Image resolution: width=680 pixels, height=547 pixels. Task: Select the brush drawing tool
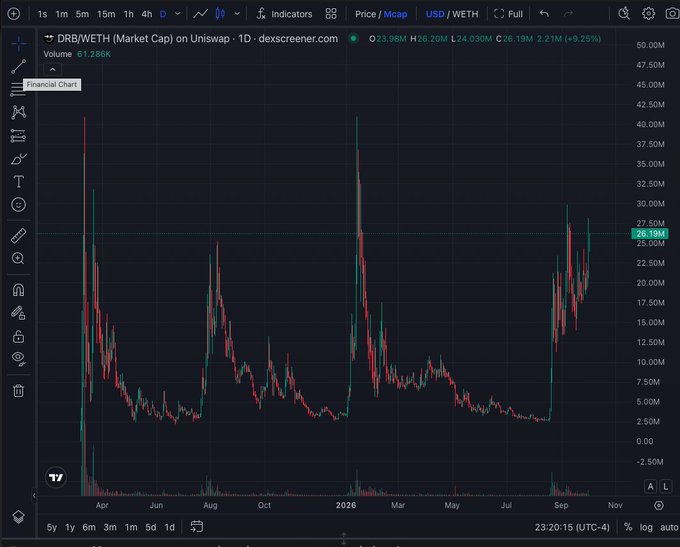pyautogui.click(x=19, y=159)
